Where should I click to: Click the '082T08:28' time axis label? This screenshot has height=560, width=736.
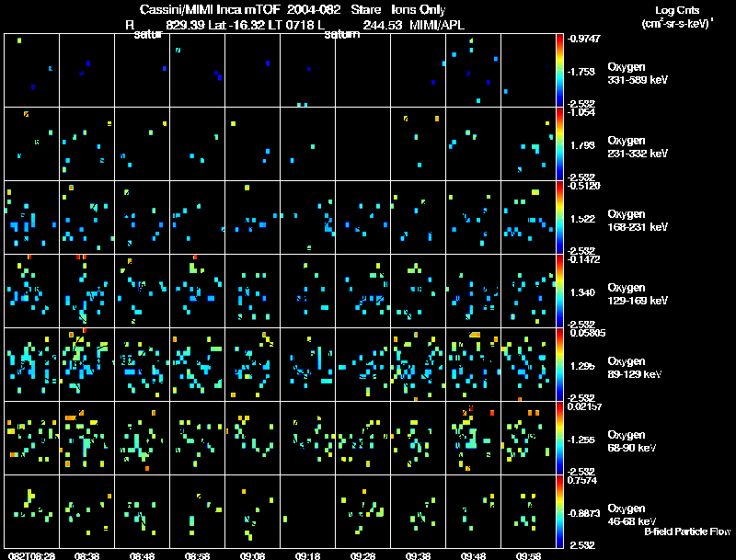31,555
